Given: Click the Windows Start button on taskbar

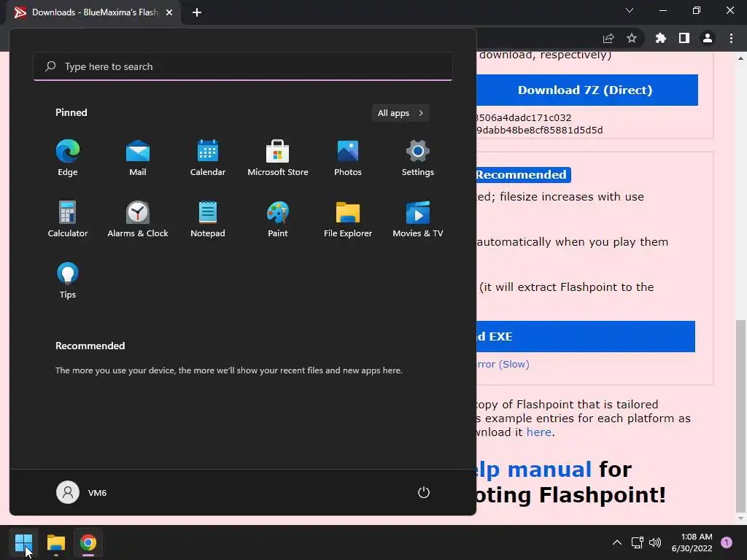Looking at the screenshot, I should 23,542.
